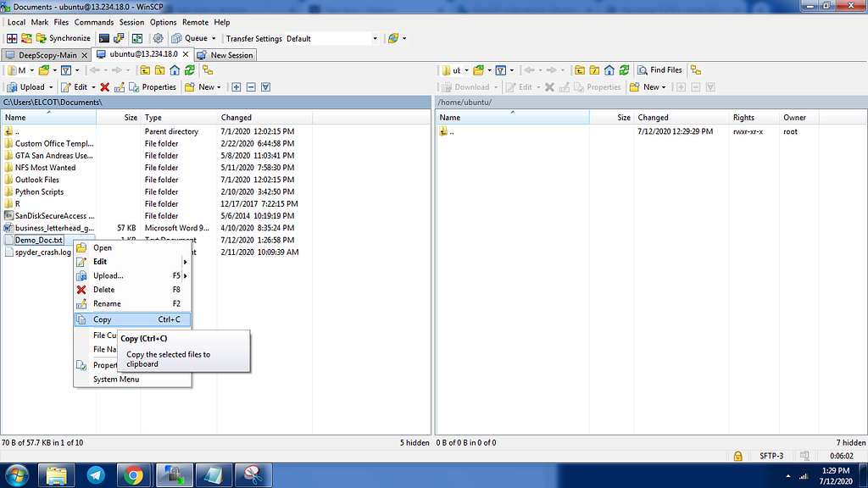Viewport: 868px width, 488px height.
Task: Click the remote panel filter icon
Action: point(500,70)
